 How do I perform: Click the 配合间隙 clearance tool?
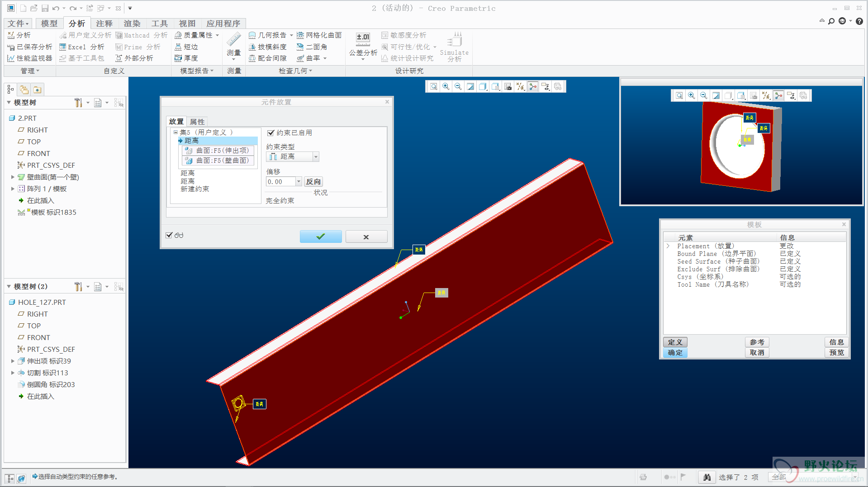pyautogui.click(x=268, y=58)
